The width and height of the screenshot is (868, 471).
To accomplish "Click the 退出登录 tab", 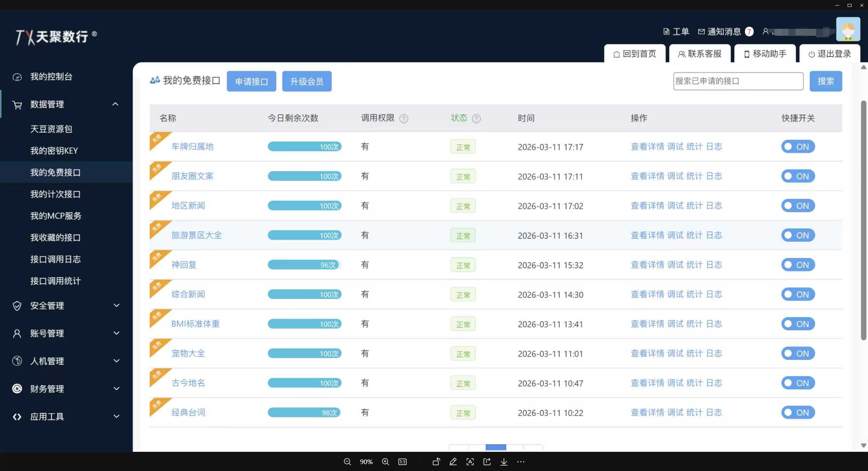I will 830,54.
